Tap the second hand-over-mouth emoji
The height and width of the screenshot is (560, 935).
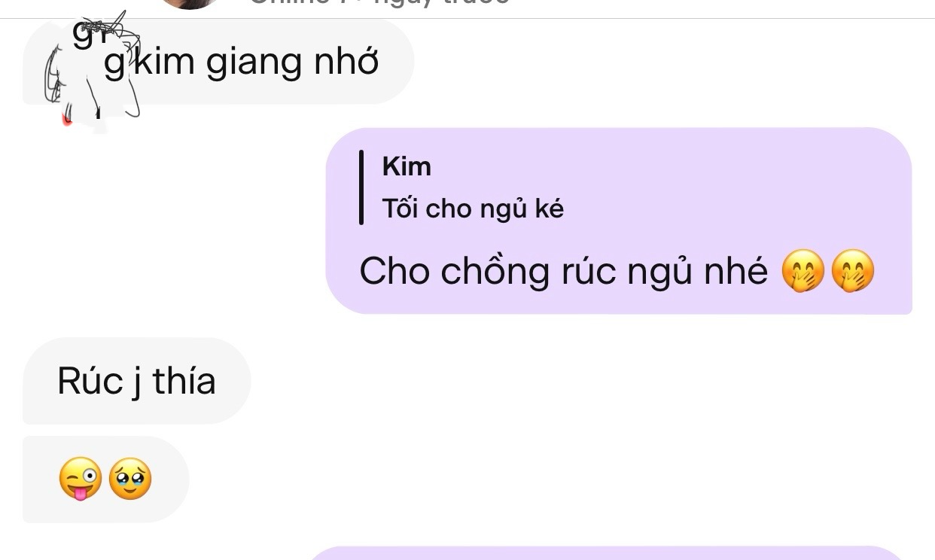853,272
